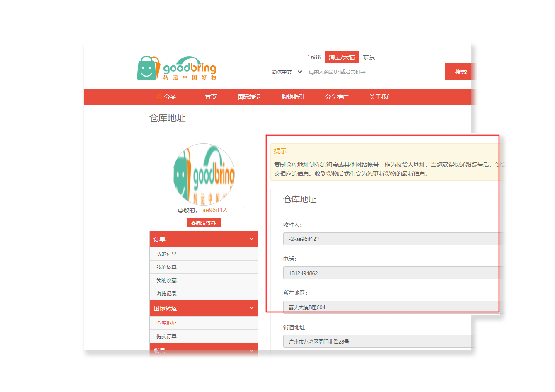Open 分享推广 navigation item

click(x=337, y=97)
